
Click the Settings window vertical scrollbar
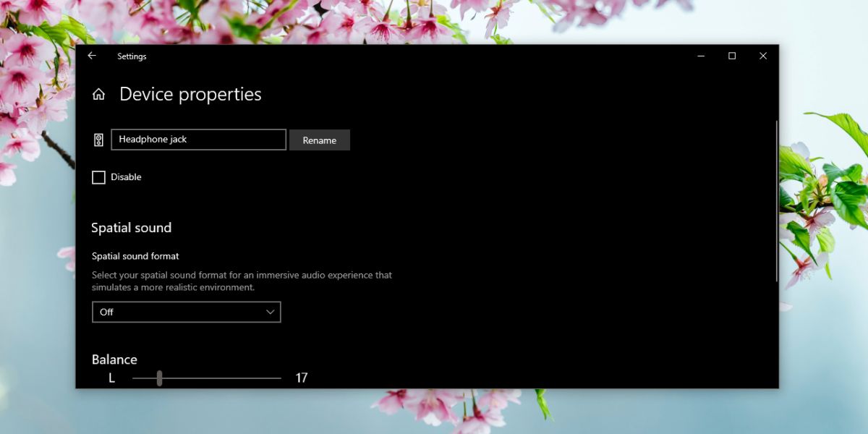pyautogui.click(x=777, y=201)
